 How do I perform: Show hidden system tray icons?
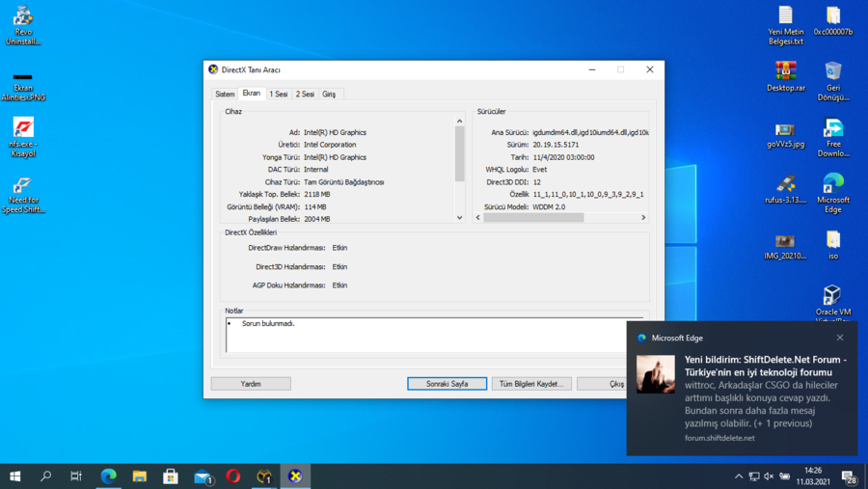click(739, 476)
